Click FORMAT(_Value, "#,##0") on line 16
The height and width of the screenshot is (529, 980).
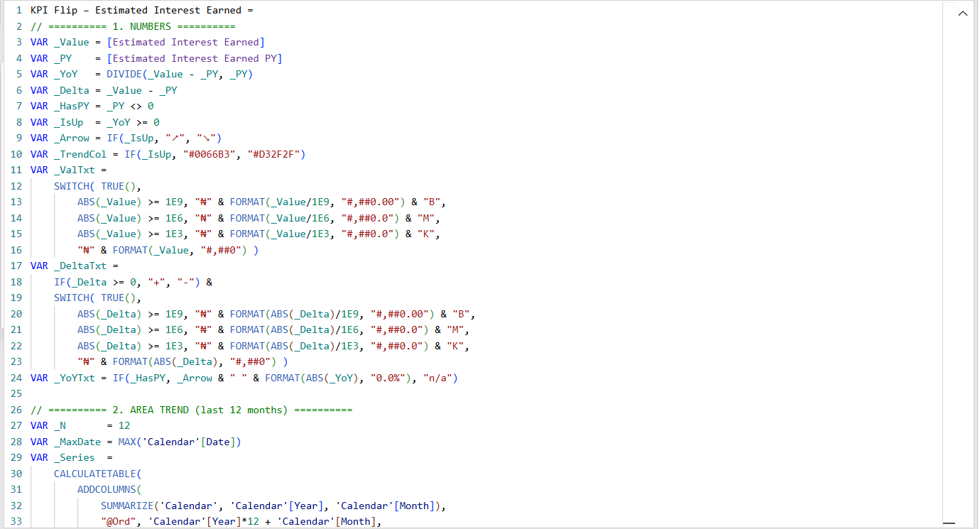tap(180, 250)
